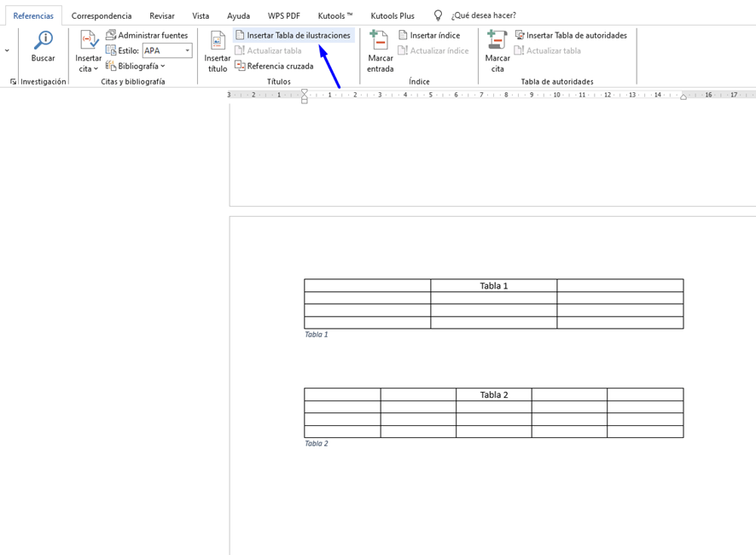Click the Insertar Tabla de autoridades icon

[x=520, y=35]
